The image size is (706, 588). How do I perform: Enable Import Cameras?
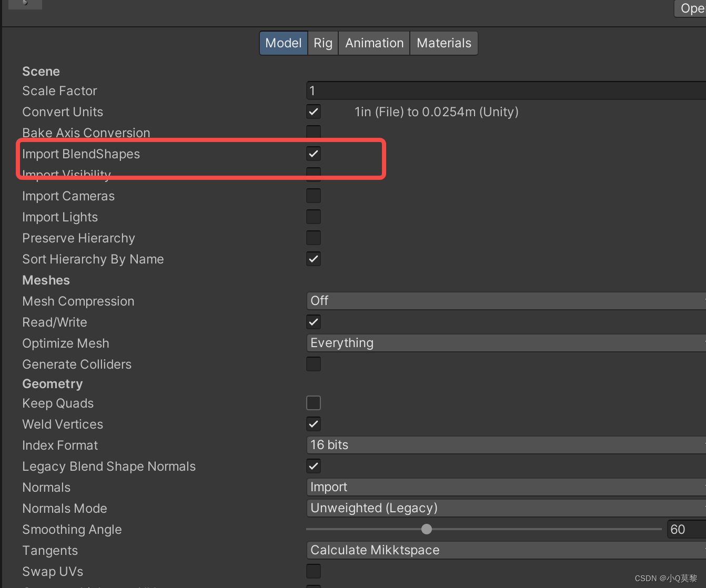[x=313, y=195]
